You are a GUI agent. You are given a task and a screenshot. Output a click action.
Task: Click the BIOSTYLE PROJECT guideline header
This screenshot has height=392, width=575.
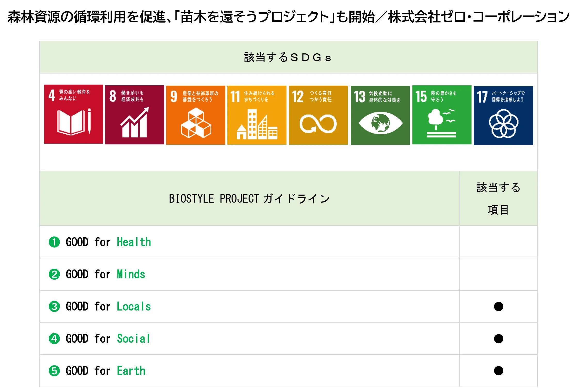pos(249,199)
